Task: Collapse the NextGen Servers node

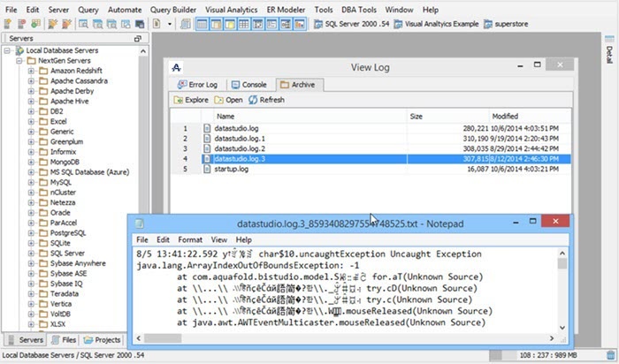Action: click(19, 61)
